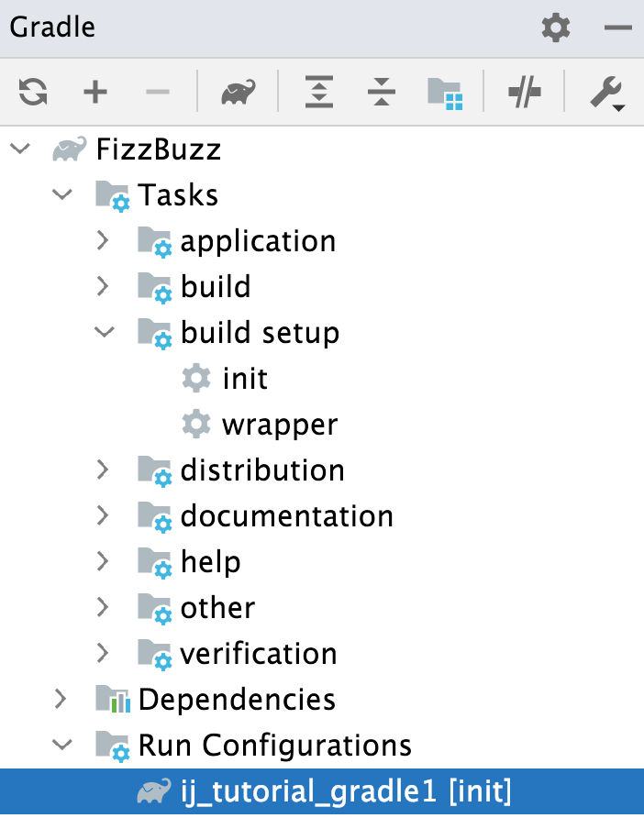Screen dimensions: 644x818
Task: Link a new Gradle project
Action: (94, 92)
